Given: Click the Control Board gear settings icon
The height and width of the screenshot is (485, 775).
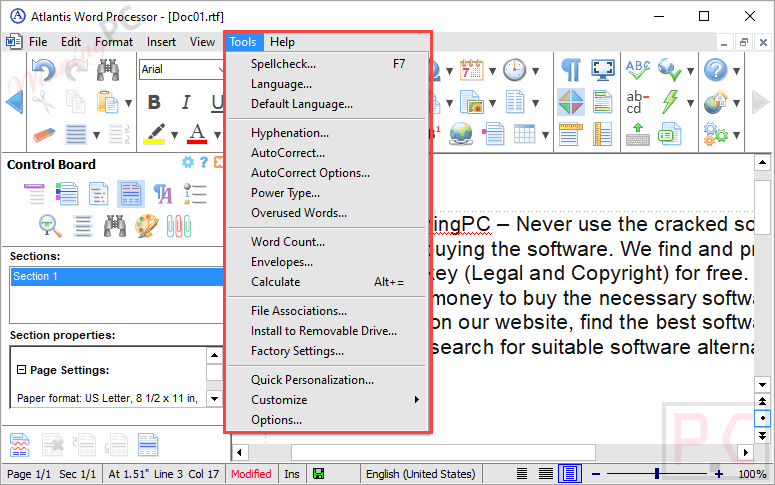Looking at the screenshot, I should pos(188,162).
